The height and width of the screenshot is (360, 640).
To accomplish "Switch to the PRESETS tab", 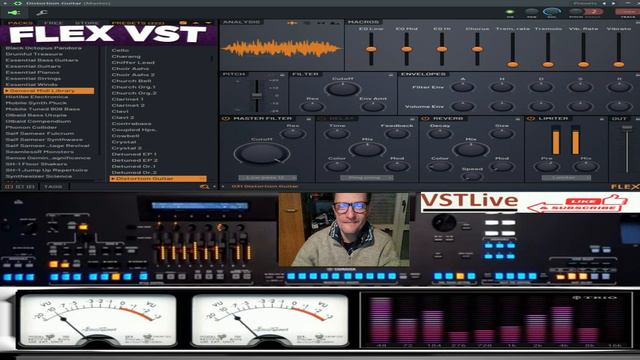I will tap(138, 22).
